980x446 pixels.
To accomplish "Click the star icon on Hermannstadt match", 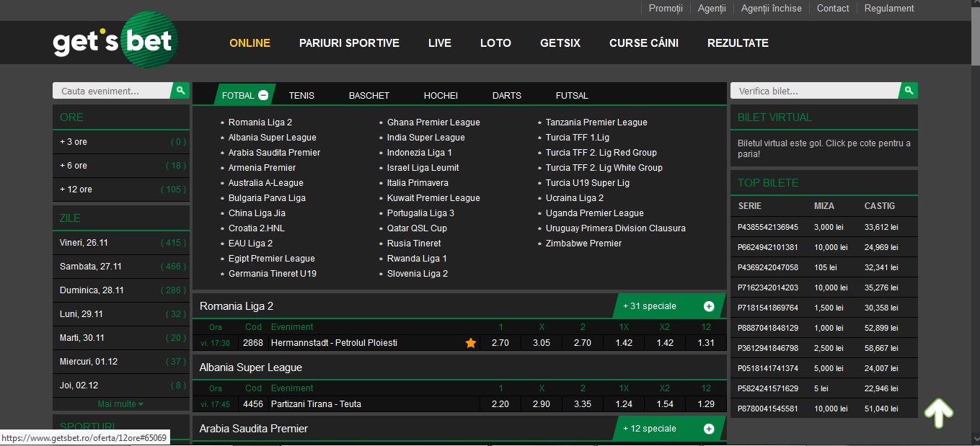I will pyautogui.click(x=471, y=343).
